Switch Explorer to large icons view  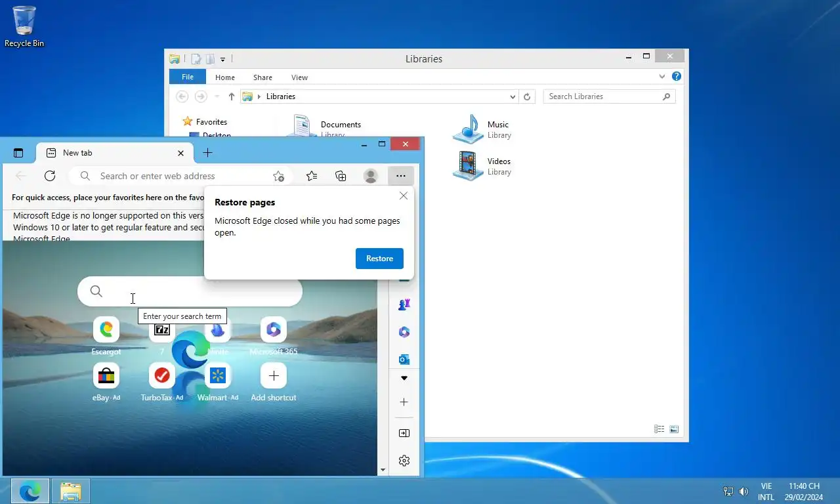(674, 429)
